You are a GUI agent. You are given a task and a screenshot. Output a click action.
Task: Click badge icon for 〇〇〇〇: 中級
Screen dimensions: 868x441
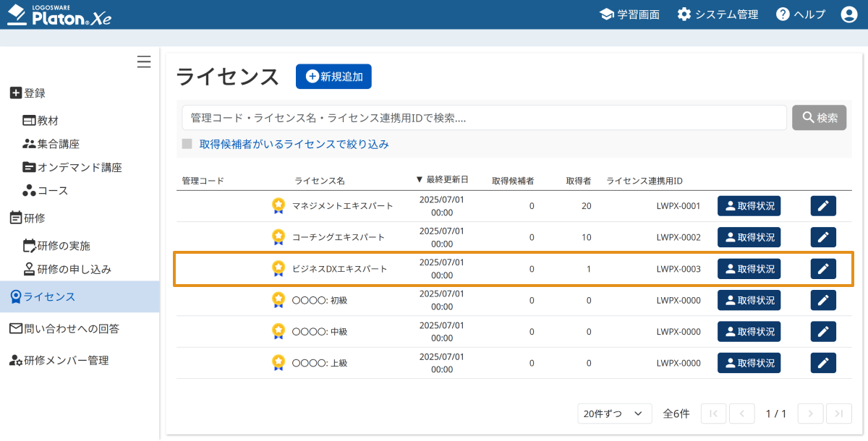click(278, 332)
